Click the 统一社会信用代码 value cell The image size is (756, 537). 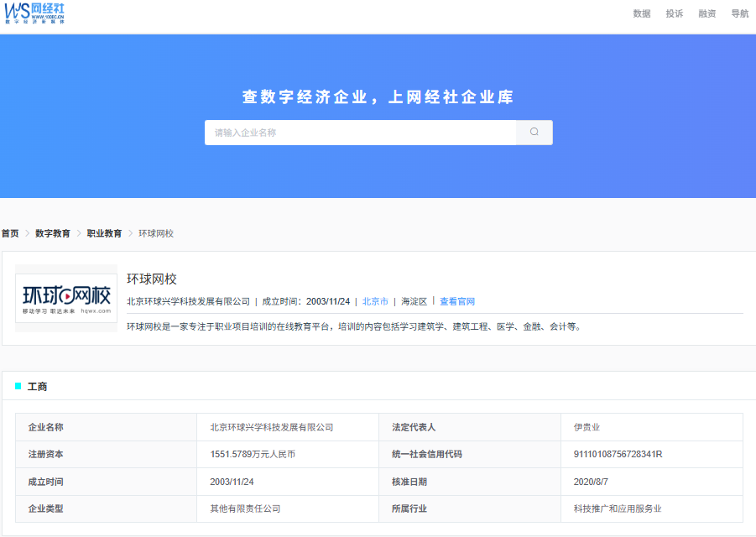pos(651,454)
